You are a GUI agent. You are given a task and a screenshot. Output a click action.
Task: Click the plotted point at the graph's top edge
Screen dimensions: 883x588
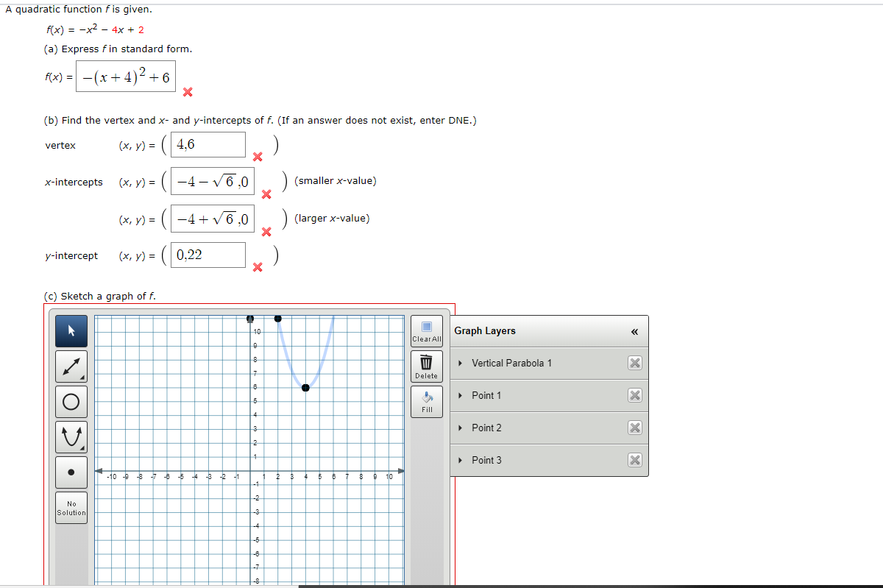[x=278, y=319]
